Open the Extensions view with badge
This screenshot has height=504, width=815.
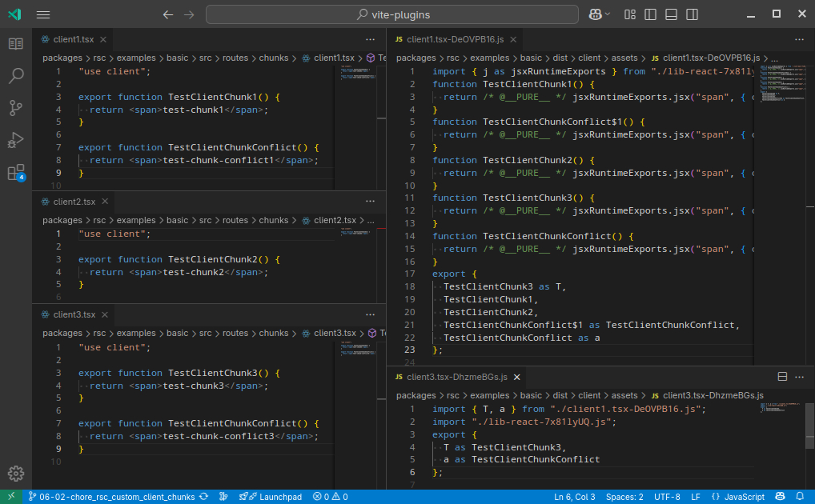16,172
